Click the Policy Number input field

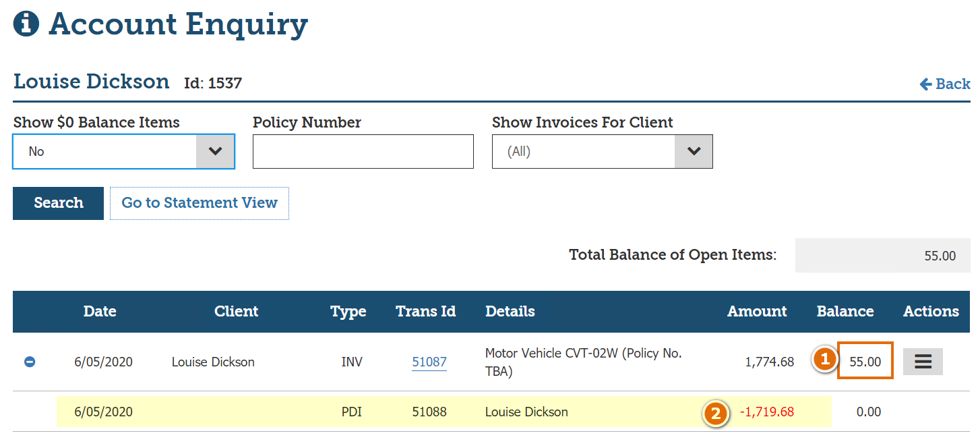(363, 151)
